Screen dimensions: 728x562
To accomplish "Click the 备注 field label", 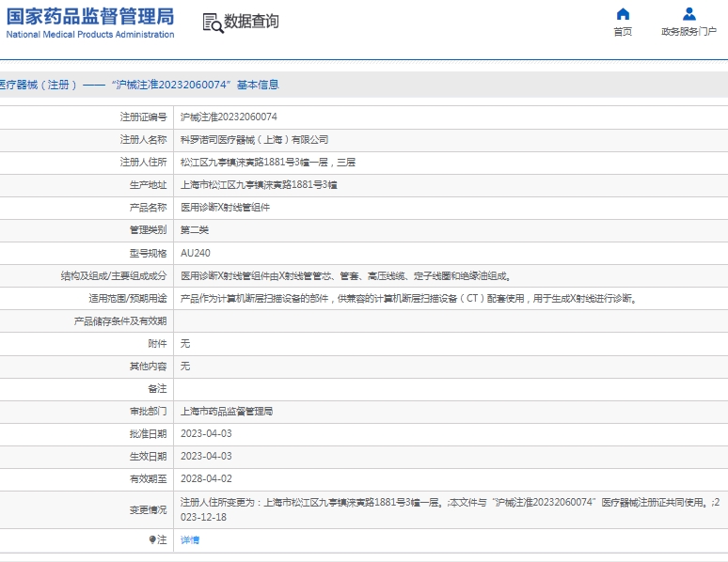I will click(157, 388).
